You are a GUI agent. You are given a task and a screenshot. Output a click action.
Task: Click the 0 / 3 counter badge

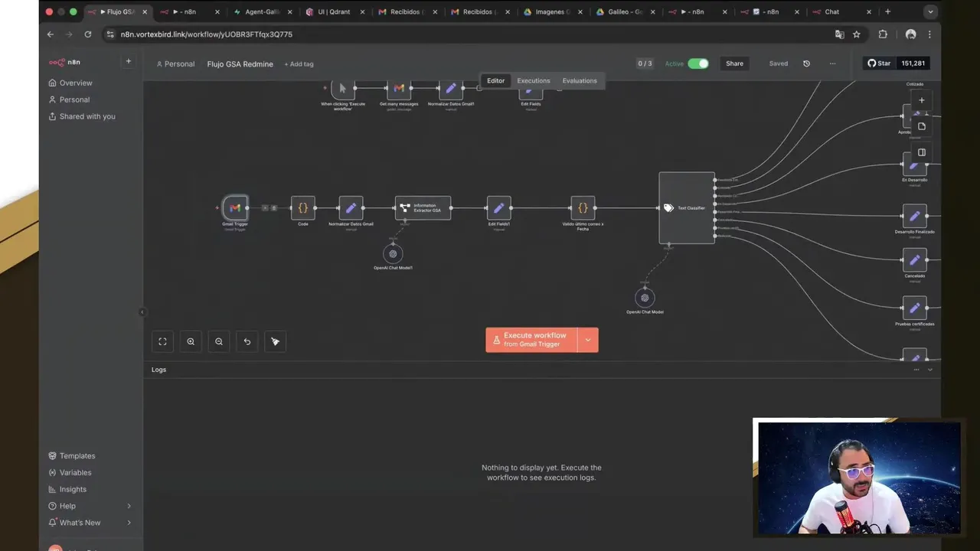pyautogui.click(x=645, y=64)
